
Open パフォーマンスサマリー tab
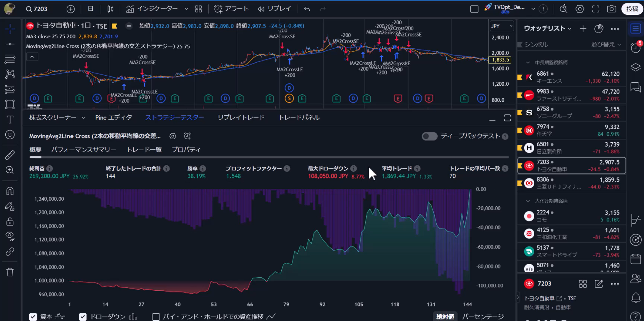pos(83,150)
